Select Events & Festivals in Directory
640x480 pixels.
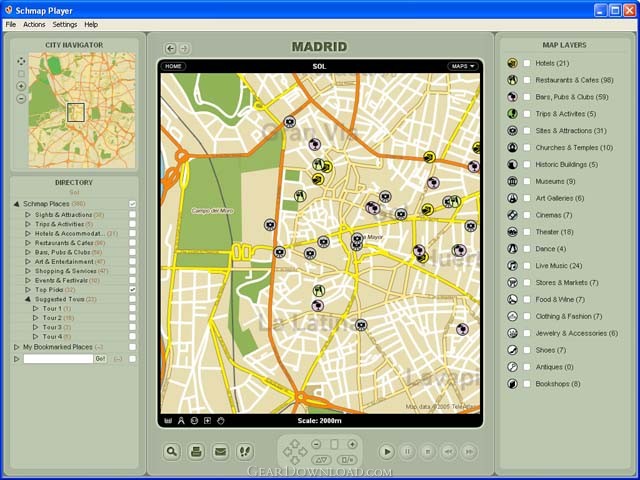(61, 280)
